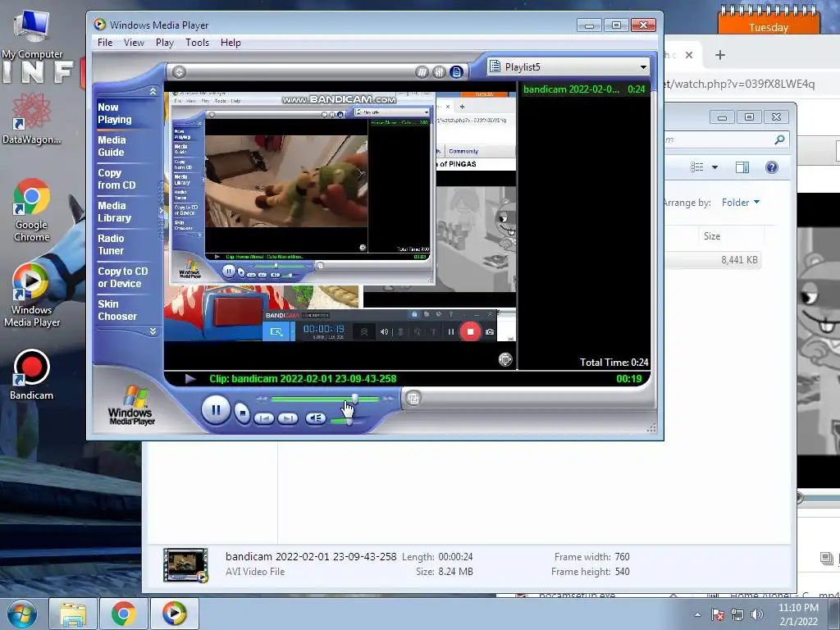The height and width of the screenshot is (630, 840).
Task: Open the Bandicam desktop shortcut
Action: (x=32, y=374)
